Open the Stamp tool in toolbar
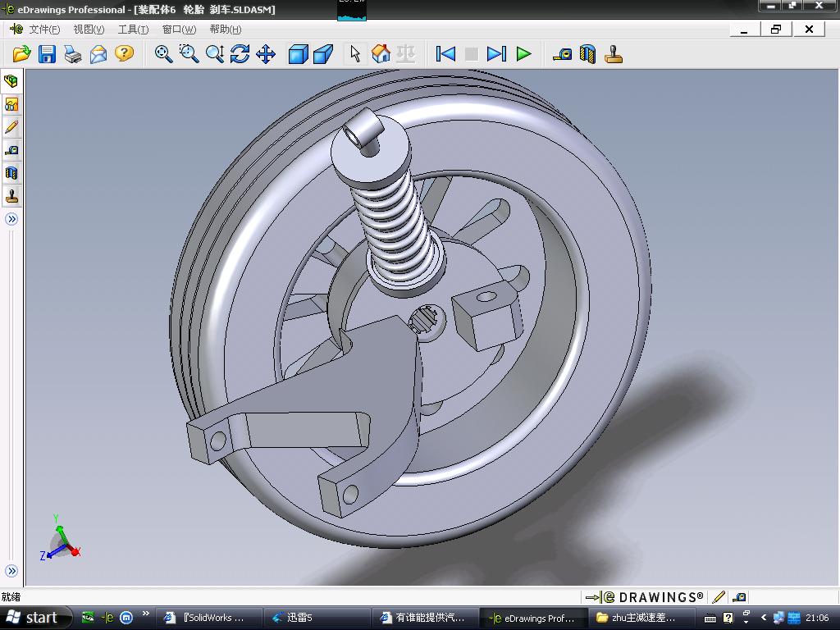Viewport: 840px width, 630px height. click(x=614, y=54)
